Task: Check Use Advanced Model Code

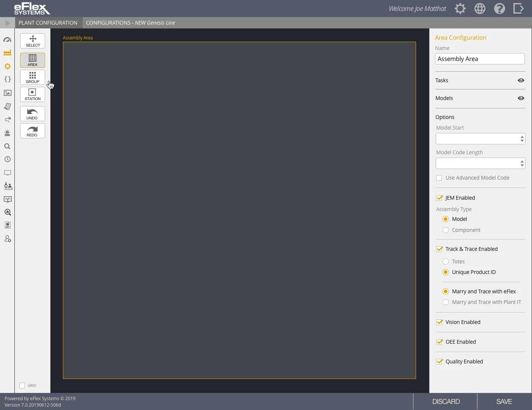Action: pyautogui.click(x=439, y=178)
